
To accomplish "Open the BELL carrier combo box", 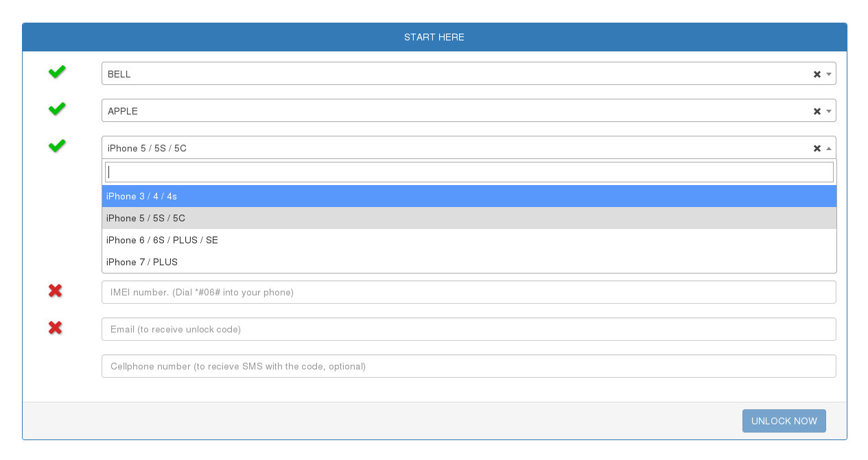I will coord(469,74).
